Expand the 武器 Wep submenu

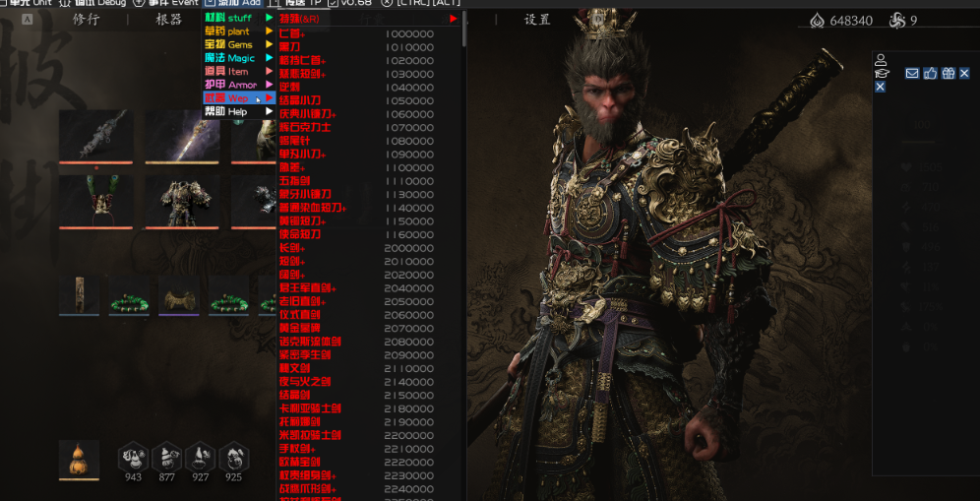(x=239, y=98)
